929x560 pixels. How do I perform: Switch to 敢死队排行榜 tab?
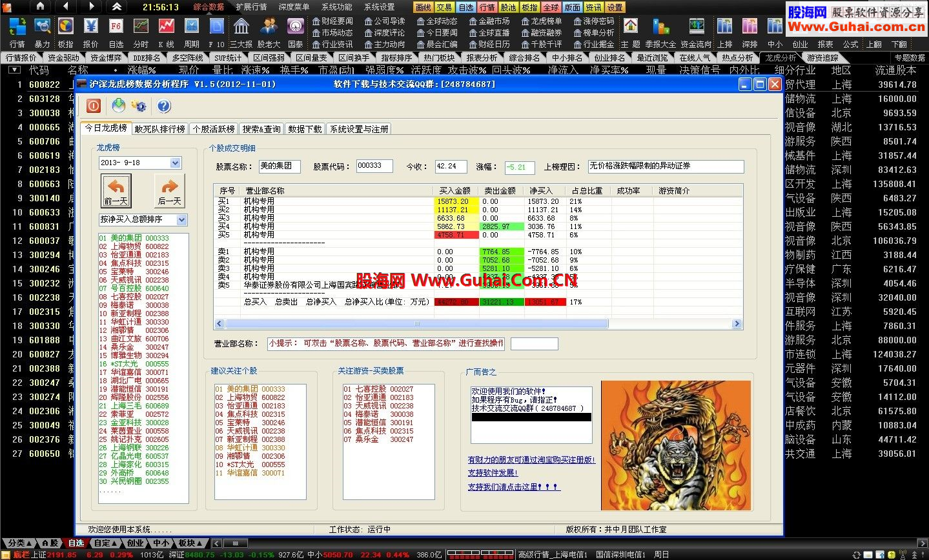(x=160, y=129)
